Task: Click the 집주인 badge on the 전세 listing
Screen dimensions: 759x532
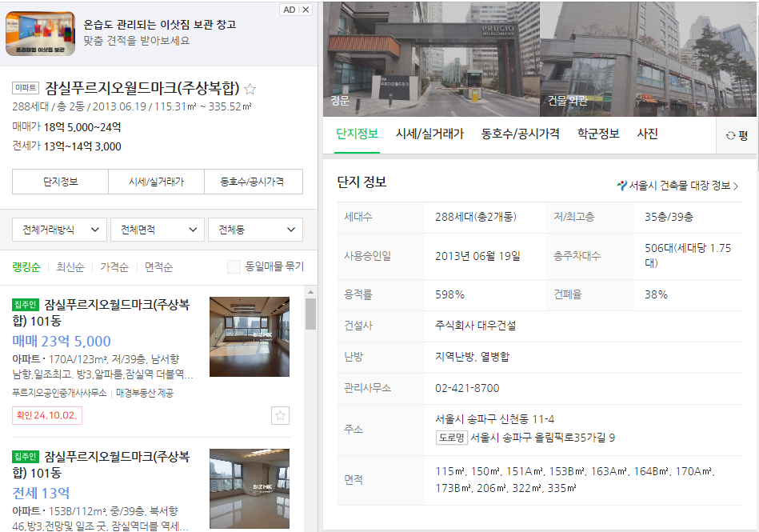Action: [x=25, y=457]
